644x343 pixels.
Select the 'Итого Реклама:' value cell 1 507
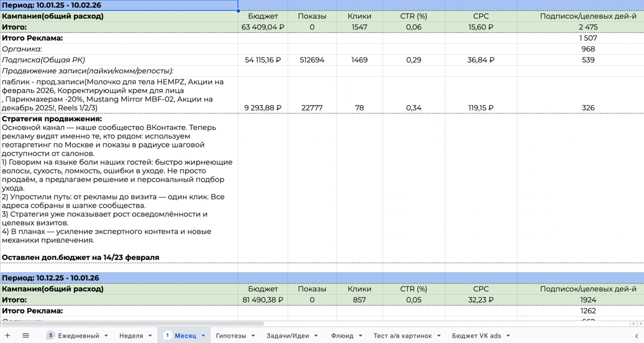[x=588, y=38]
